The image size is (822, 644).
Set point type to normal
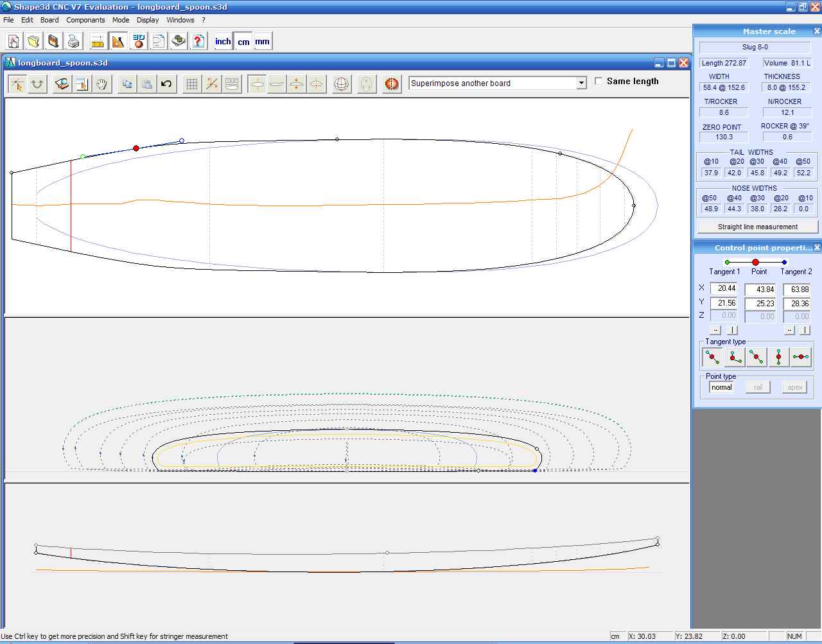[x=722, y=387]
